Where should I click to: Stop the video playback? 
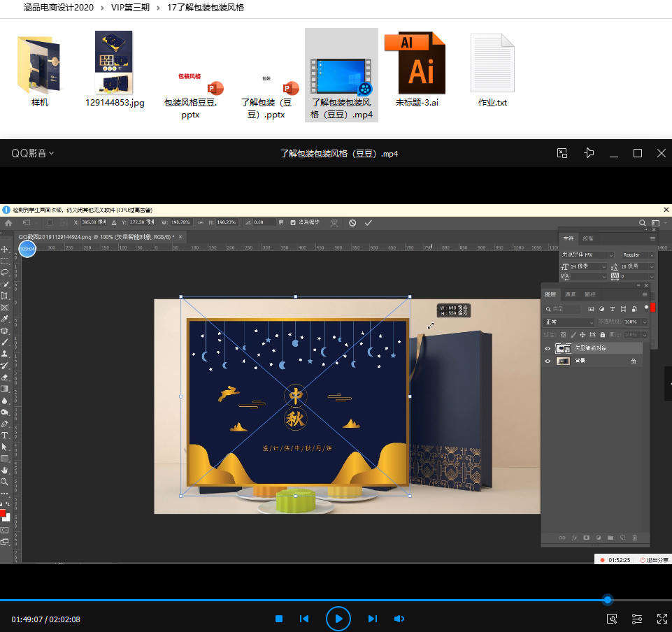278,619
